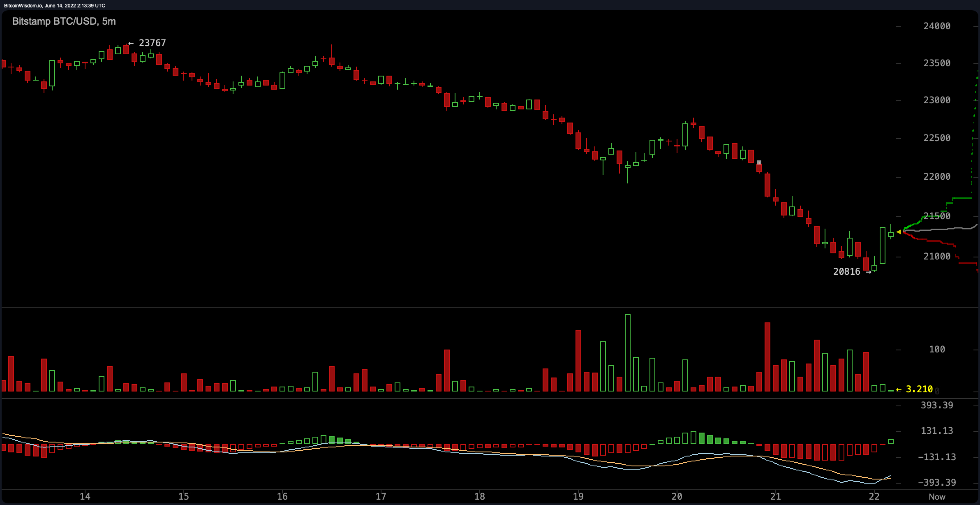Click the 100 volume axis label

click(937, 350)
